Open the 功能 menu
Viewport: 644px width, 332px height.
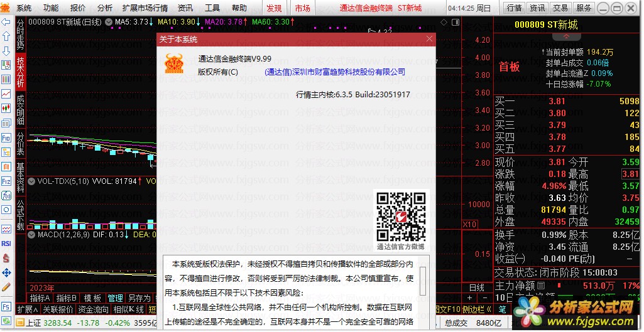[51, 8]
